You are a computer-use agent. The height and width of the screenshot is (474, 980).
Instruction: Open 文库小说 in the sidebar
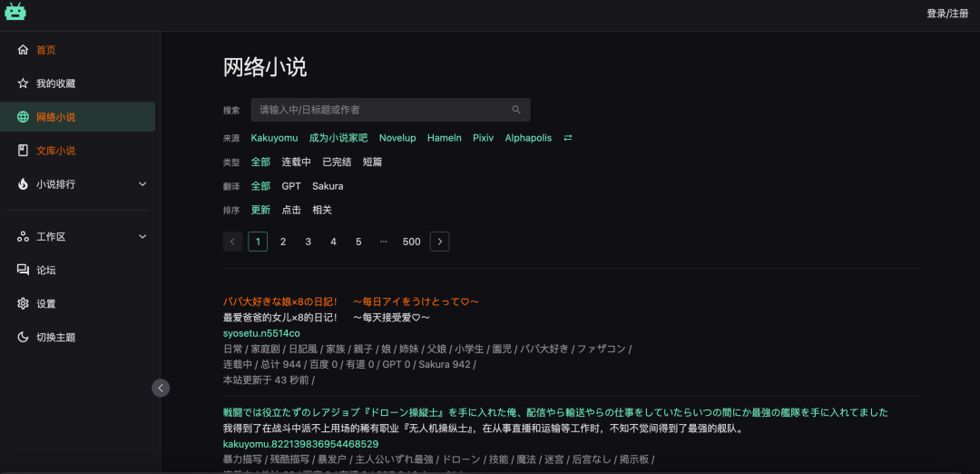[55, 152]
